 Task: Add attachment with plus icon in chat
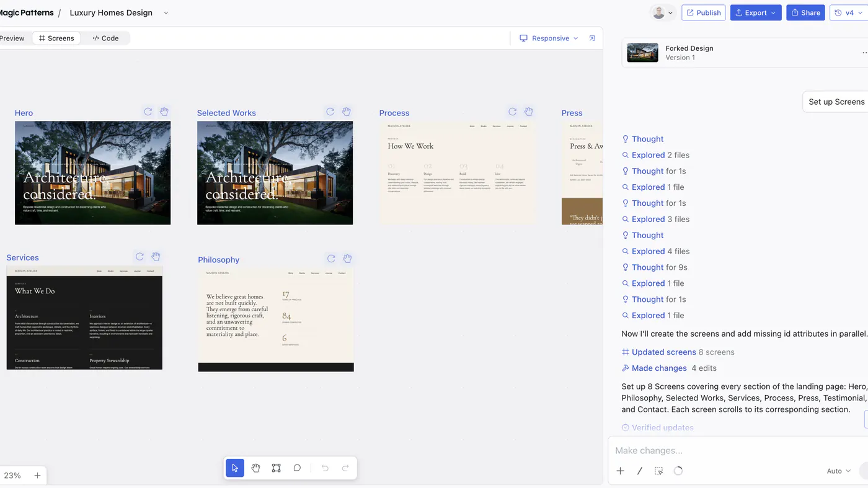tap(620, 471)
